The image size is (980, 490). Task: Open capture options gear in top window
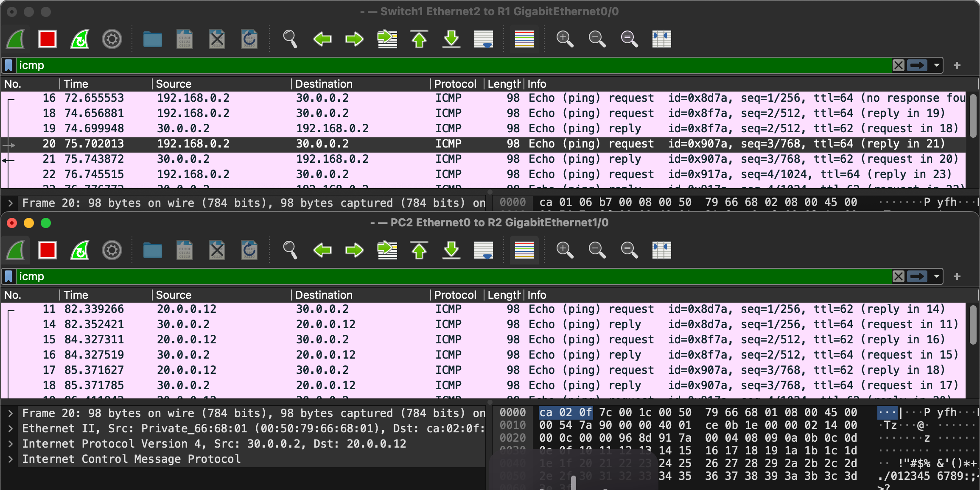[x=112, y=39]
